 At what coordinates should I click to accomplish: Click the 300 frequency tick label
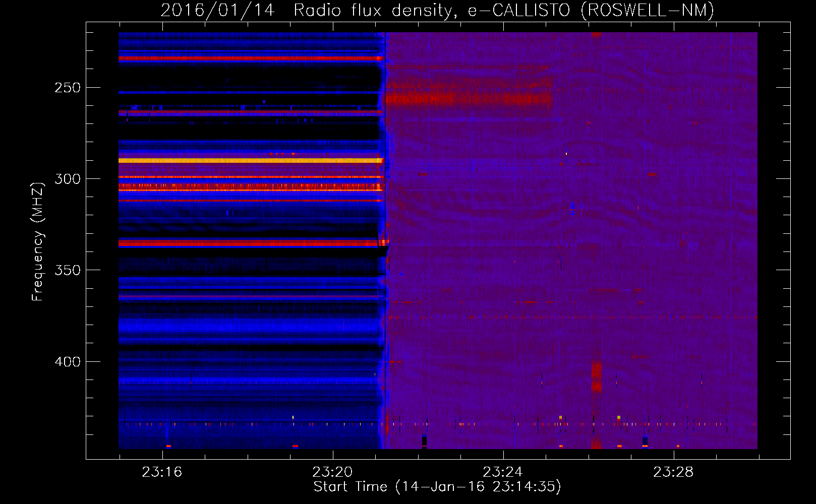tap(68, 179)
